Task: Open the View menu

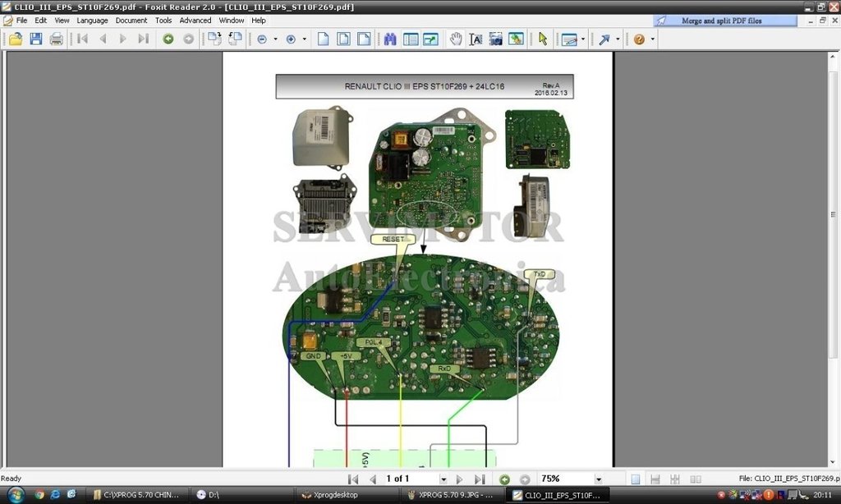Action: (62, 21)
